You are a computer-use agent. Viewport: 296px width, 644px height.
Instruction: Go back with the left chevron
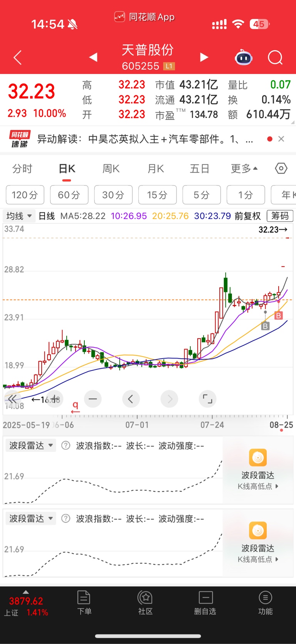(x=17, y=58)
